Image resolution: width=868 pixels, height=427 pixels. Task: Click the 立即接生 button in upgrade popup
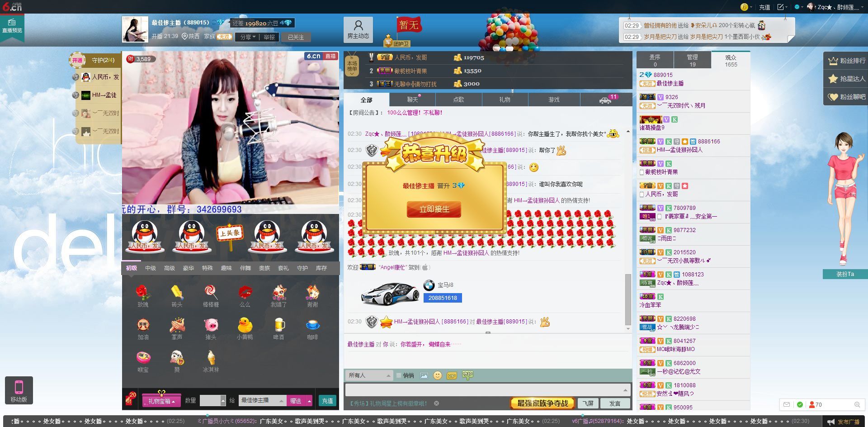(434, 209)
